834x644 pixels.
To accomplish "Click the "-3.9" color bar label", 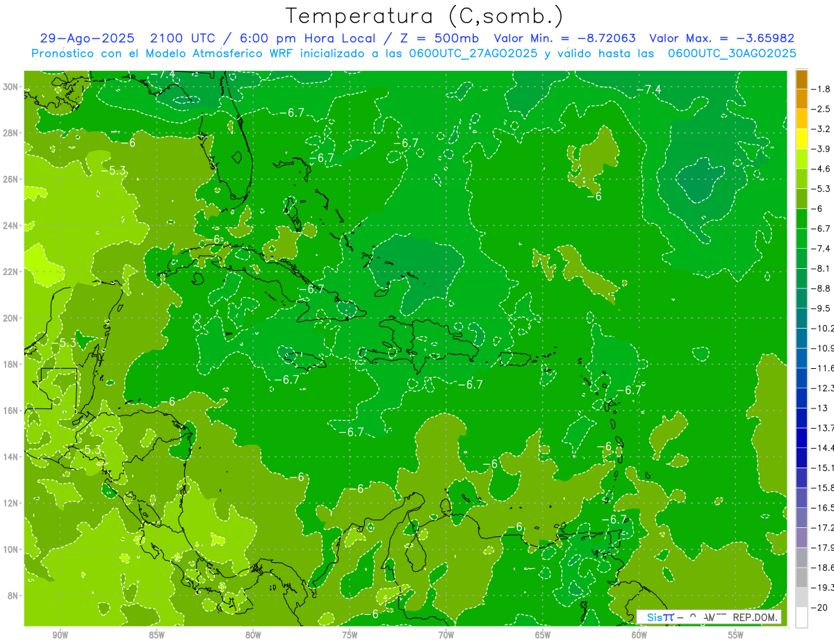I will [x=821, y=149].
